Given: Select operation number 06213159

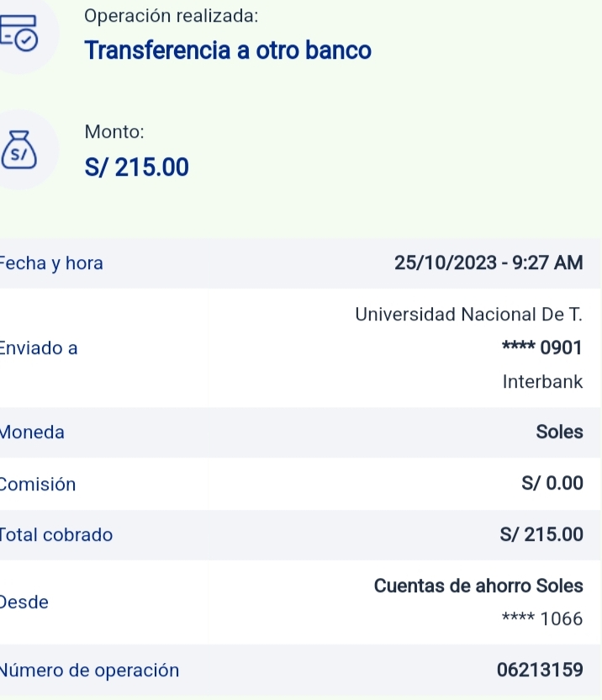Looking at the screenshot, I should (x=540, y=671).
